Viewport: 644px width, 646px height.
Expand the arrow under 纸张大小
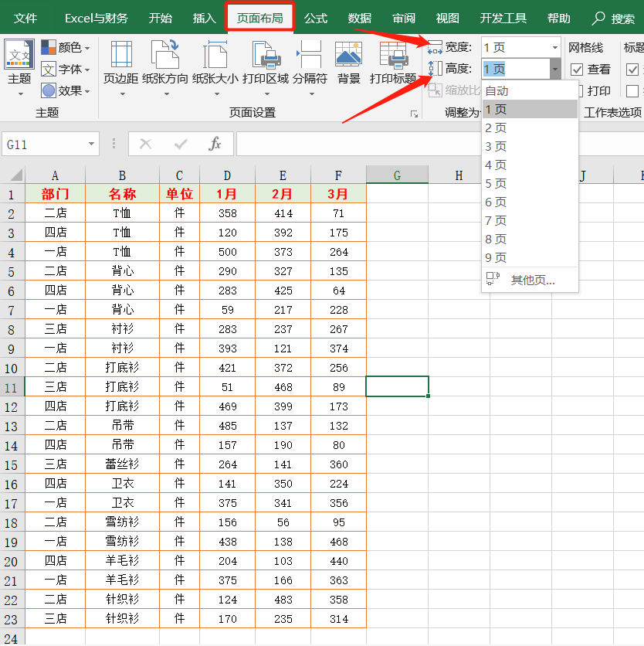click(x=217, y=94)
